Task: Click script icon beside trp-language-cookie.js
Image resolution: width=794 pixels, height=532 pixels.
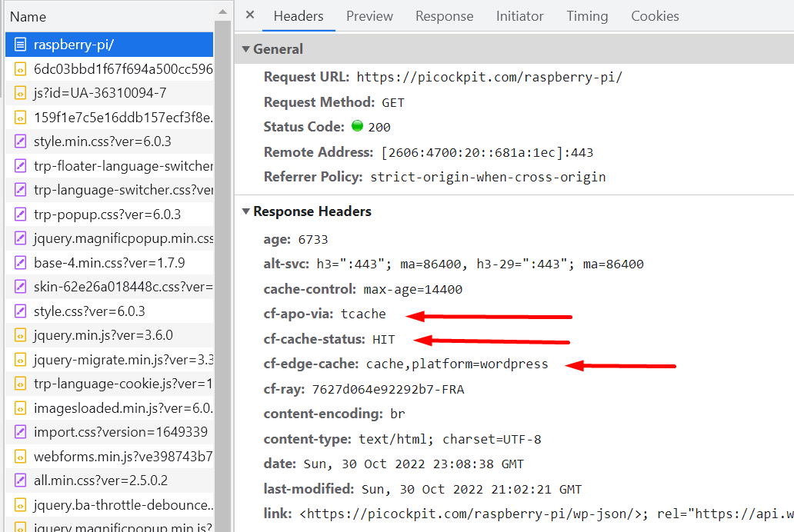Action: coord(20,384)
